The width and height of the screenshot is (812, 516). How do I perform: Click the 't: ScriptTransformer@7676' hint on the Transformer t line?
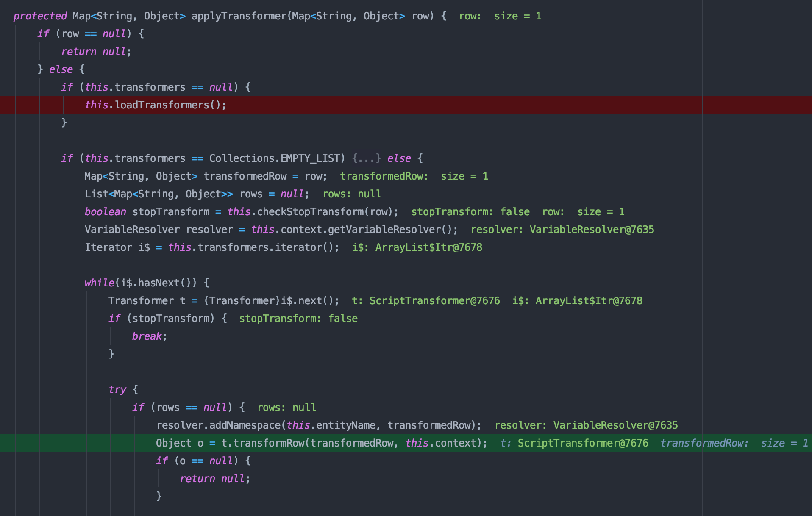click(425, 301)
